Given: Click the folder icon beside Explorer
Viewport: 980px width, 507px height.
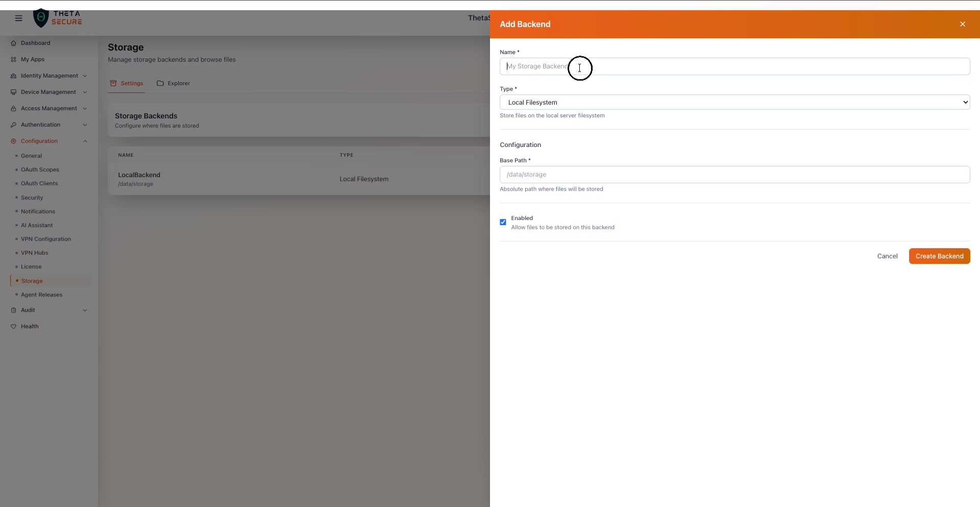Looking at the screenshot, I should click(160, 83).
